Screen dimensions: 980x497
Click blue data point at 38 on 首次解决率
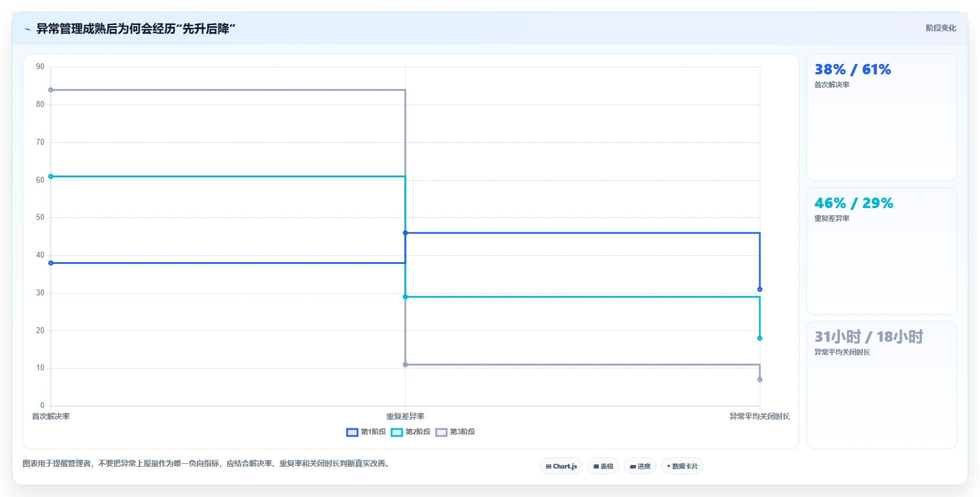click(51, 263)
